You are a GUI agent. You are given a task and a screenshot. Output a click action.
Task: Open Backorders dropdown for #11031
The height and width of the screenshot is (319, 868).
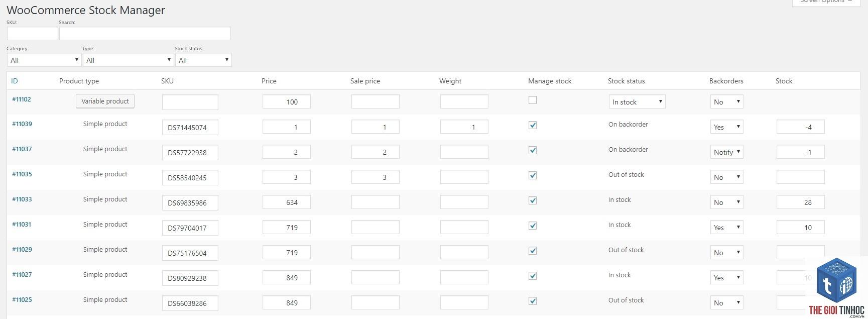click(726, 227)
